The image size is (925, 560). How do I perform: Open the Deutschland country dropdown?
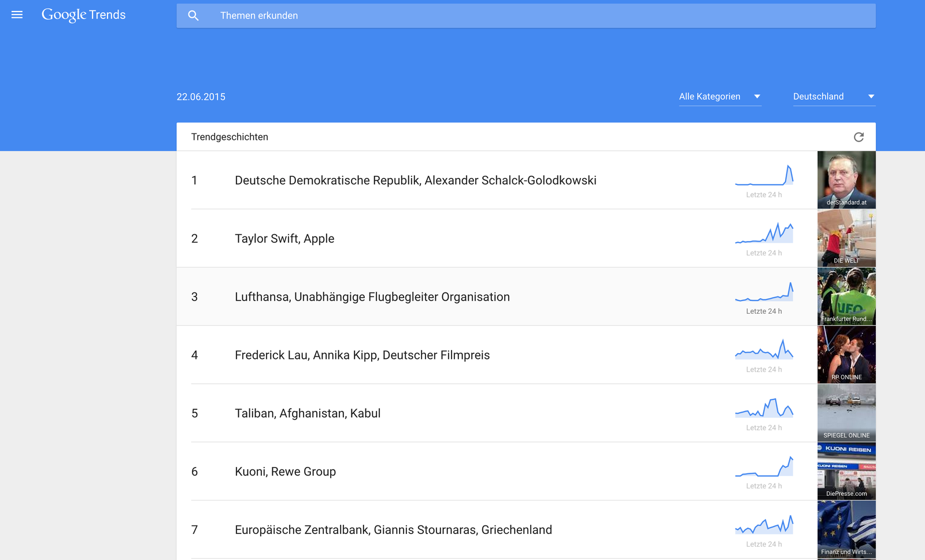click(x=833, y=97)
